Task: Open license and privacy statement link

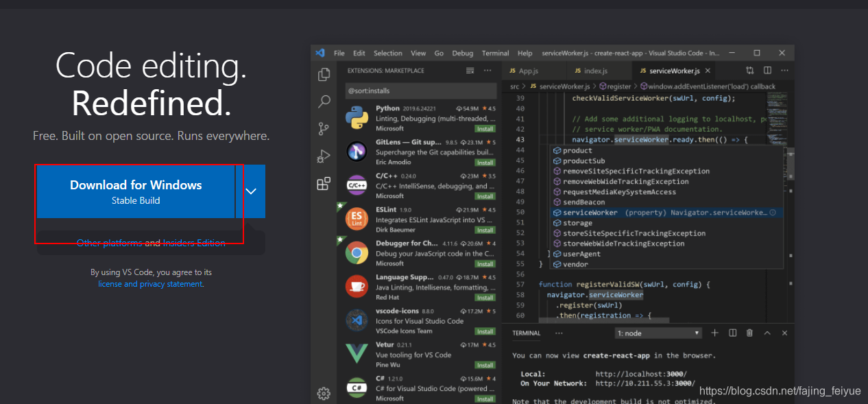Action: [x=150, y=284]
